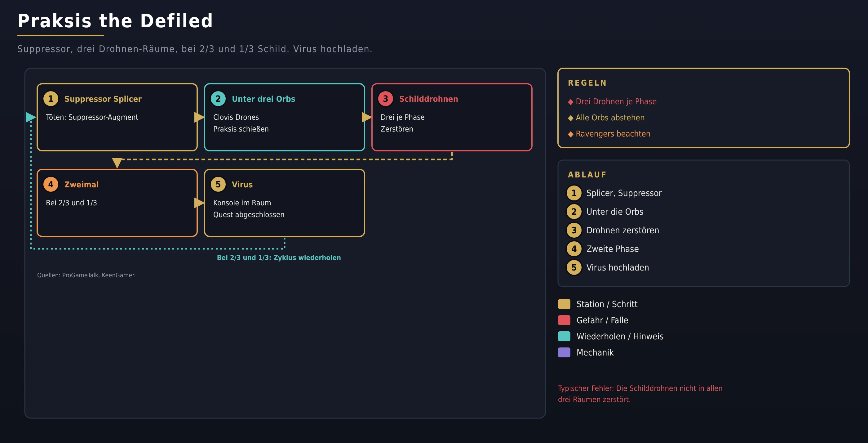Click rule text Ravengers beachten
The height and width of the screenshot is (443, 868).
[x=613, y=134]
